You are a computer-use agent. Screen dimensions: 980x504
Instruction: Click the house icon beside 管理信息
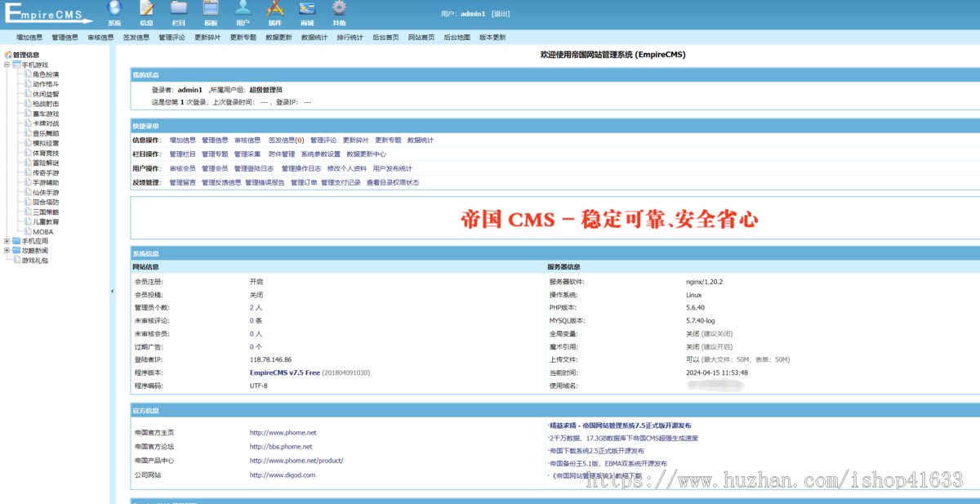coord(8,55)
